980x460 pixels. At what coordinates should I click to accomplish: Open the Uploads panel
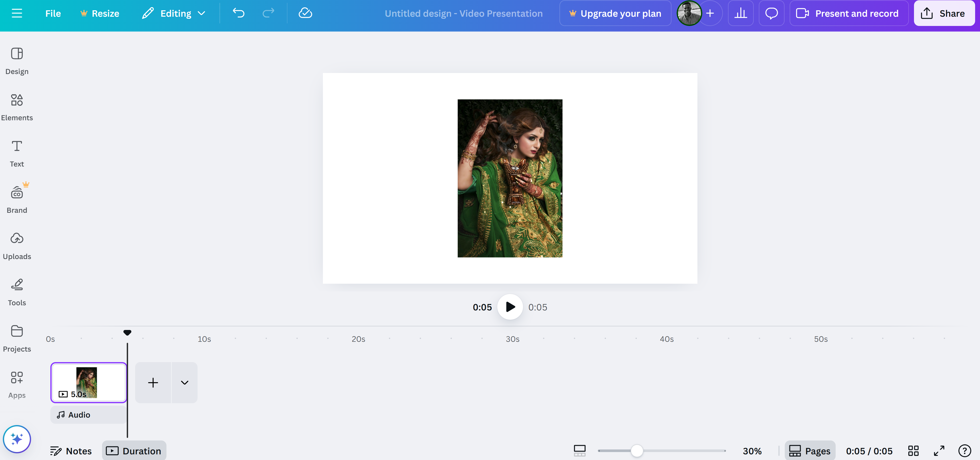coord(17,246)
